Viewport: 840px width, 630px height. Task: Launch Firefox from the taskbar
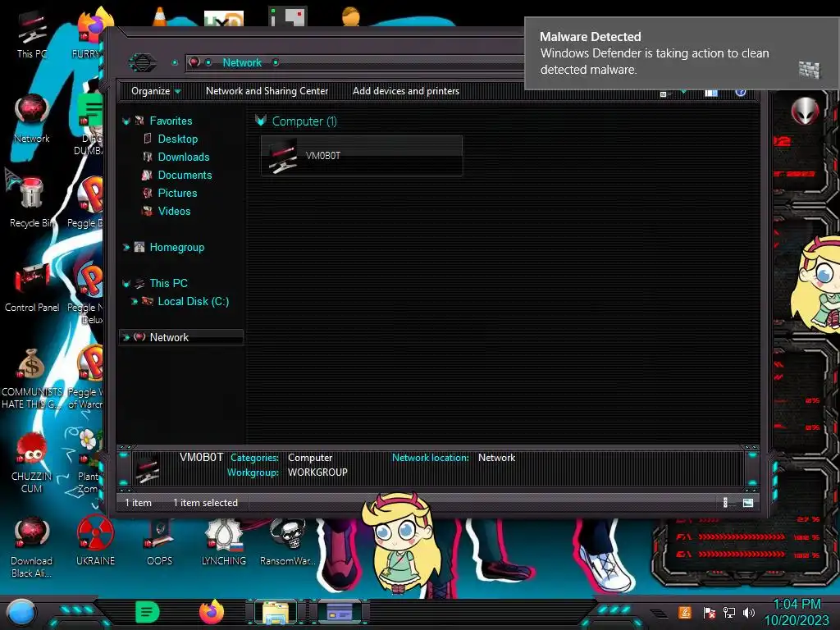pos(212,612)
